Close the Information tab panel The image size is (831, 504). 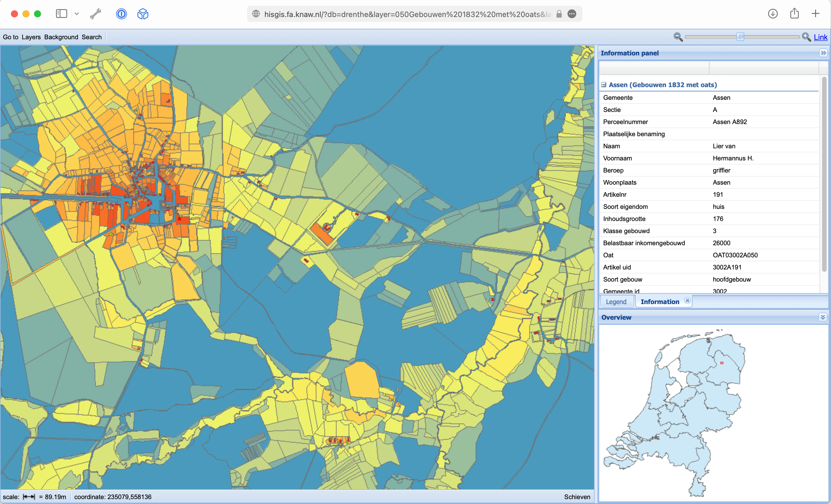pos(687,301)
